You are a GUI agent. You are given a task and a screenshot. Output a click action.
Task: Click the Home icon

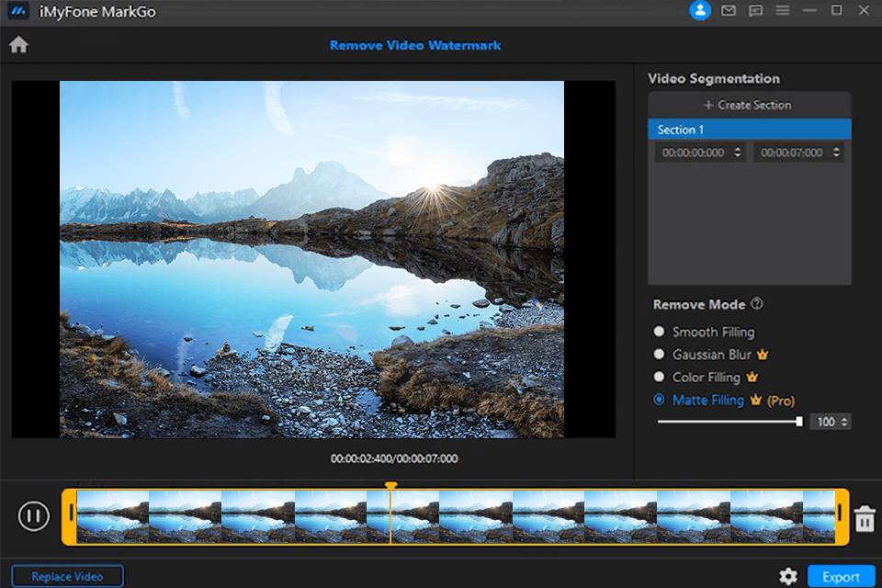[18, 45]
